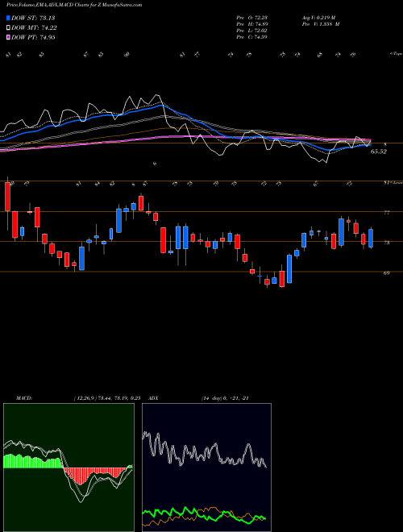Click the last blue candlestick on the right
Screen dimensions: 403x532
click(371, 238)
